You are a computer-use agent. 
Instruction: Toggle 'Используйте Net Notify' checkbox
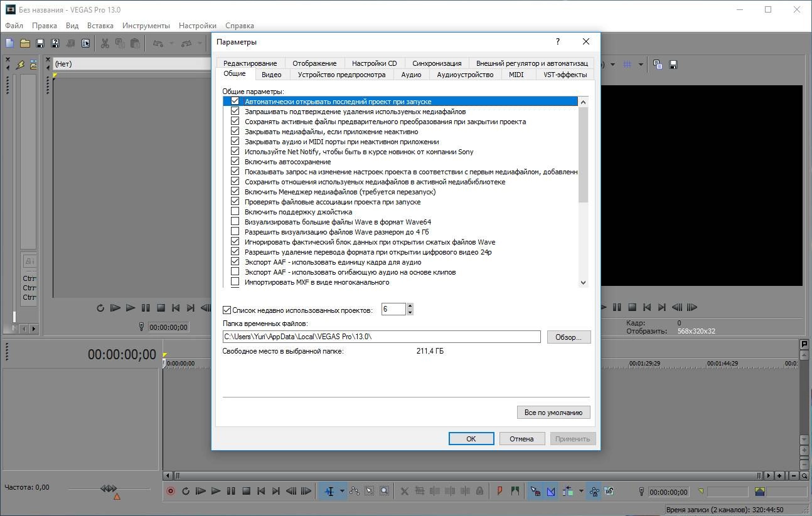coord(235,151)
